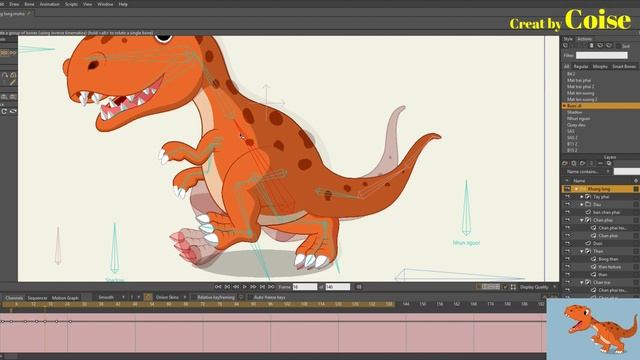The height and width of the screenshot is (360, 640).
Task: Expand the Dau layer folder
Action: click(582, 204)
